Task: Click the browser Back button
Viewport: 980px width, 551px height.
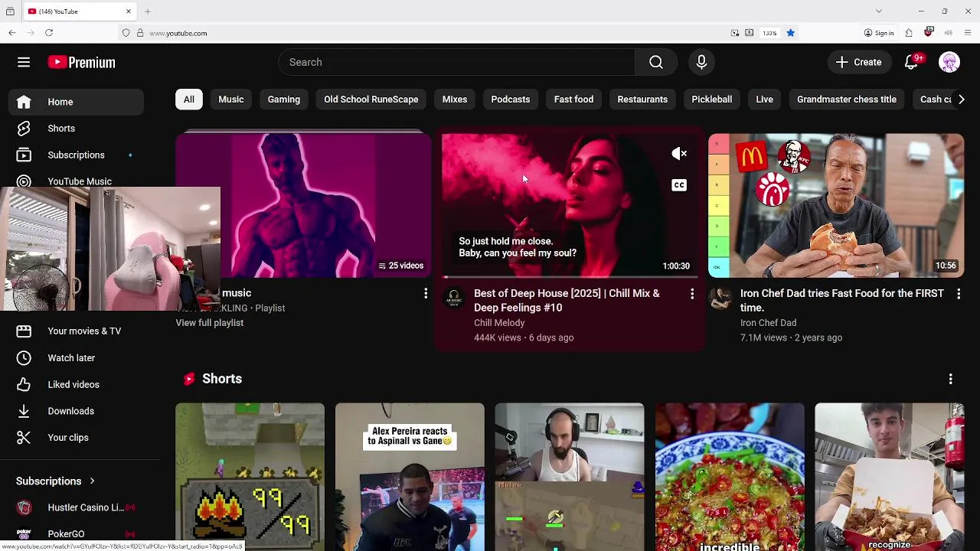Action: tap(12, 33)
